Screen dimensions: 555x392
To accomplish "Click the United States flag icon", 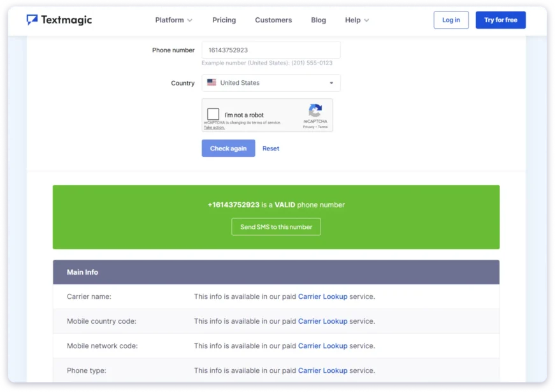I will tap(212, 82).
